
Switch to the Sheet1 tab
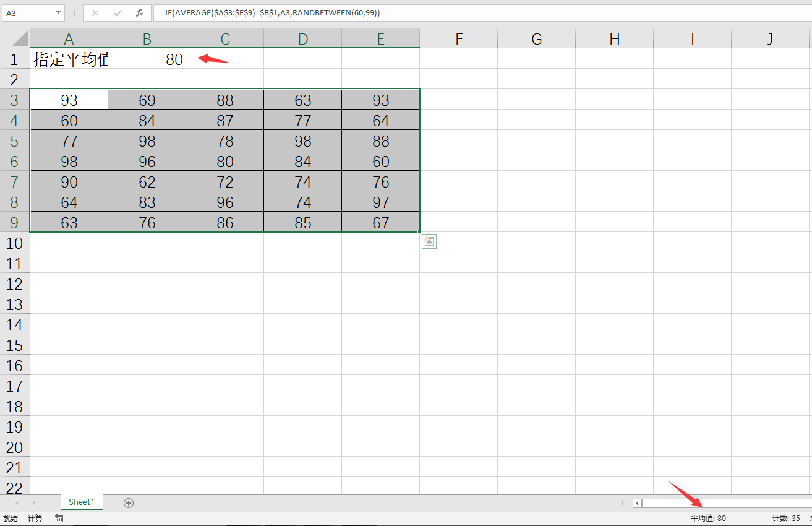point(82,502)
